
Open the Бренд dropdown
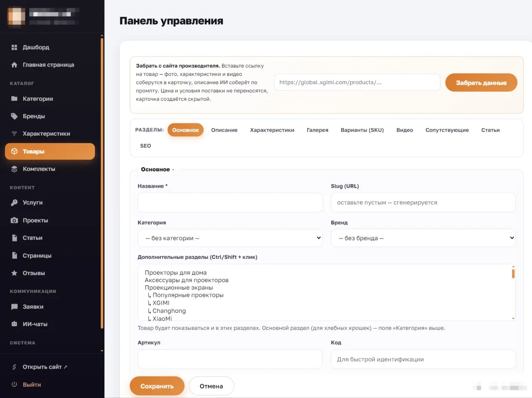pyautogui.click(x=423, y=238)
